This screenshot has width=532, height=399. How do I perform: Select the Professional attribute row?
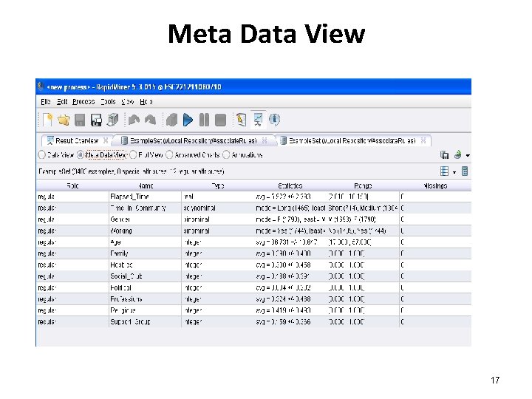(253, 299)
